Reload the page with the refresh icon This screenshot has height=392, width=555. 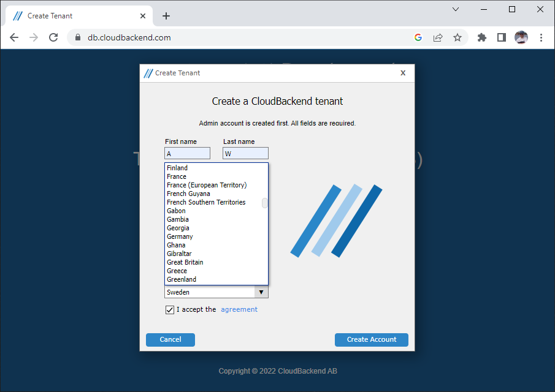coord(53,37)
